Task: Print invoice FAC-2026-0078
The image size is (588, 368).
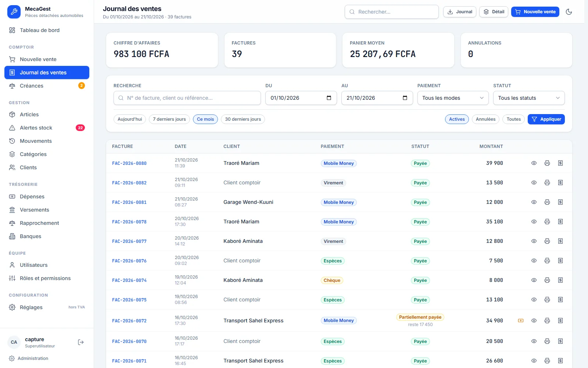Action: tap(547, 222)
